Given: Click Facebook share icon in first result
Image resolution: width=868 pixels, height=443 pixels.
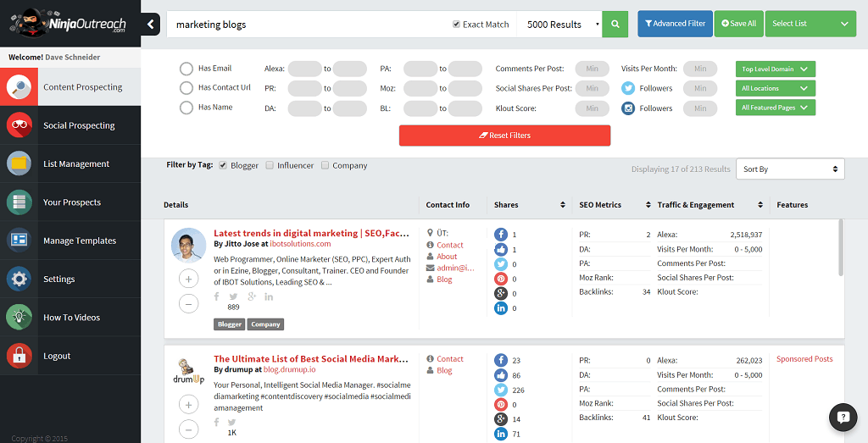Looking at the screenshot, I should click(501, 235).
